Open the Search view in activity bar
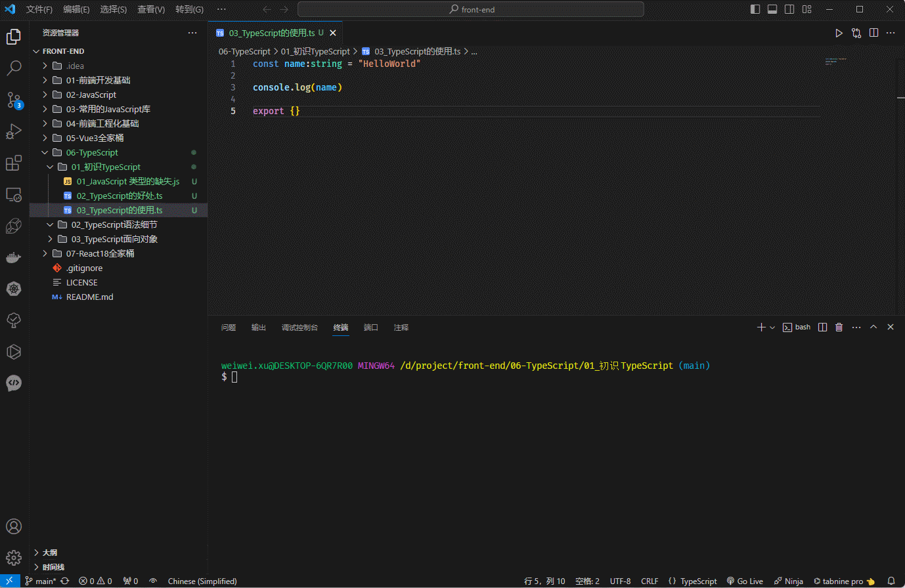This screenshot has width=905, height=588. coord(14,68)
